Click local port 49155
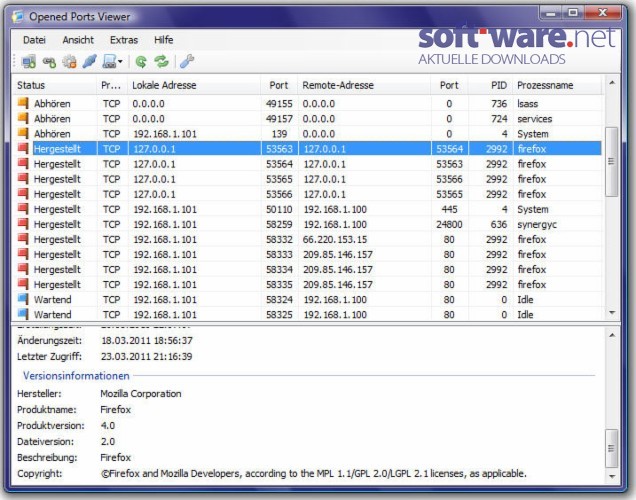This screenshot has height=500, width=636. [x=279, y=104]
